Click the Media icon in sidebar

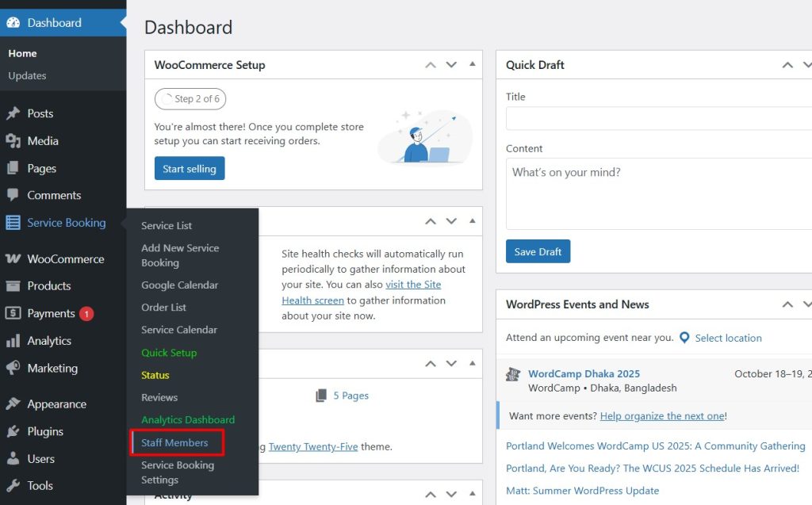(13, 141)
